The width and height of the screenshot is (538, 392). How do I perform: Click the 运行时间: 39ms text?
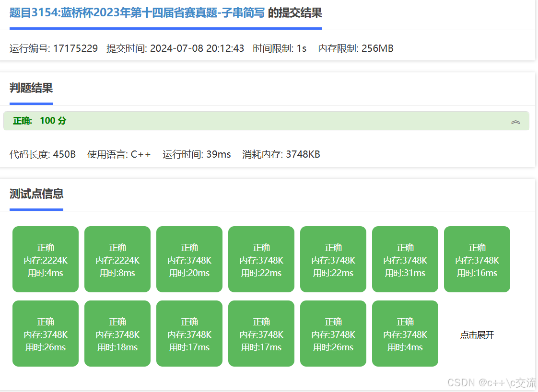click(x=197, y=154)
